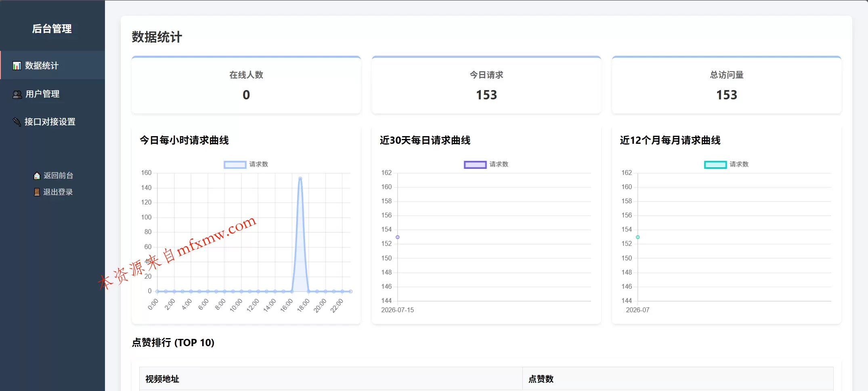Click the purple data point on 30-day chart
Screen dimensions: 868x391
point(398,237)
